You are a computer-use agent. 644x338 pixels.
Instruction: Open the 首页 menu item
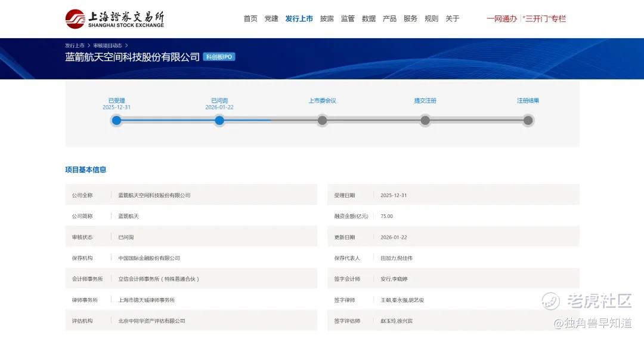pos(250,19)
